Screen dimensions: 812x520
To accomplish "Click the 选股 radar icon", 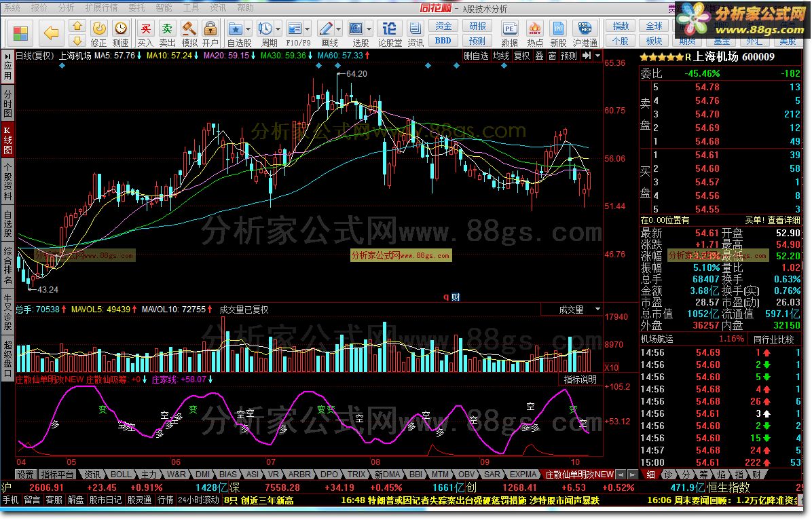I will (x=356, y=28).
